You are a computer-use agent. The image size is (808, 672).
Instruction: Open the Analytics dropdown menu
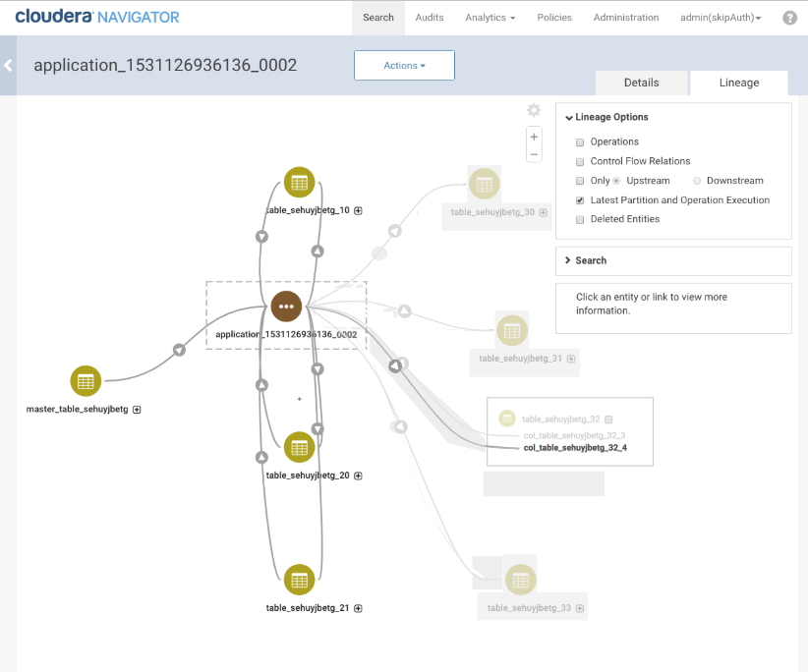490,18
